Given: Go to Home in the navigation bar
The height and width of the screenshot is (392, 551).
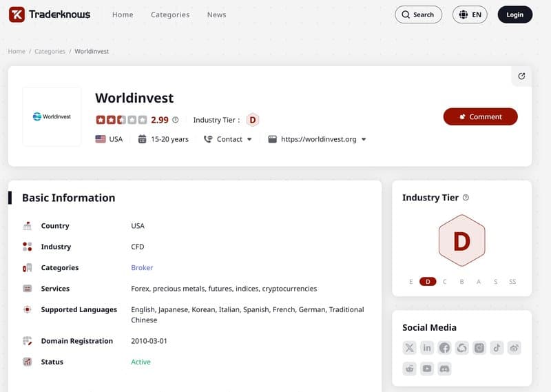Looking at the screenshot, I should [123, 14].
